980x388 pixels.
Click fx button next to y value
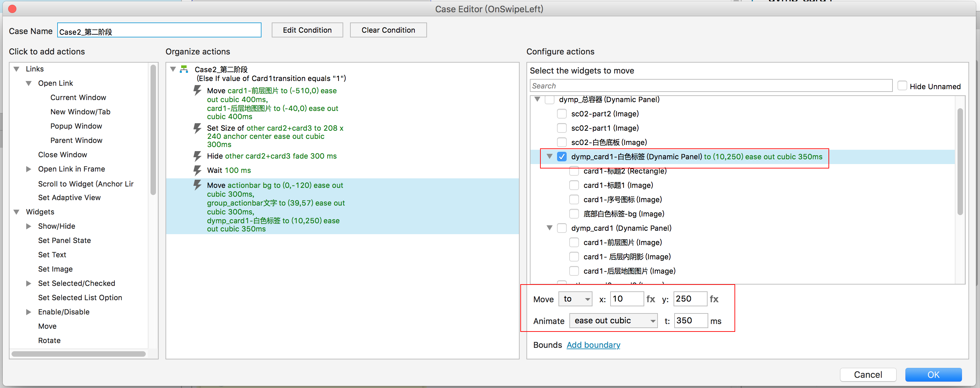pyautogui.click(x=714, y=299)
